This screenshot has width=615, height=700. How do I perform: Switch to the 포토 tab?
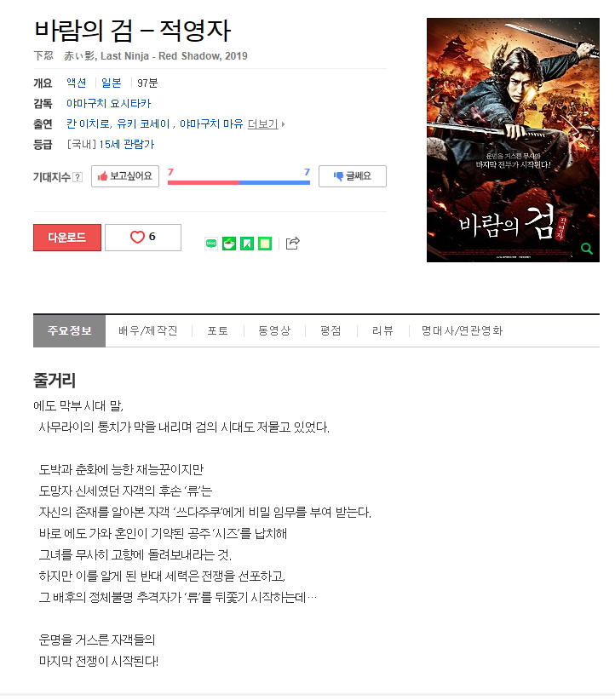[x=217, y=330]
